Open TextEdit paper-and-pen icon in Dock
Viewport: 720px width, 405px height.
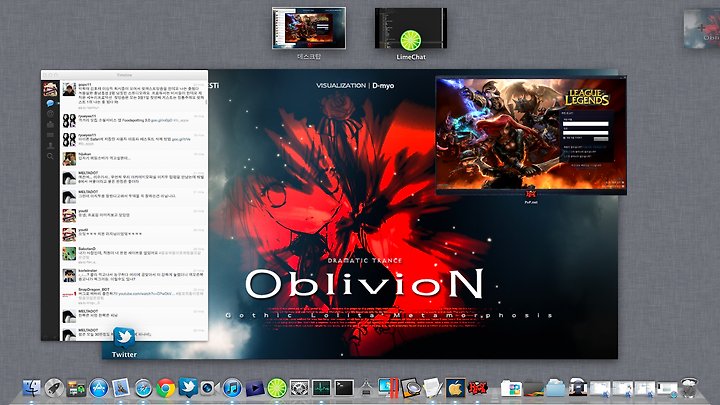(x=433, y=388)
